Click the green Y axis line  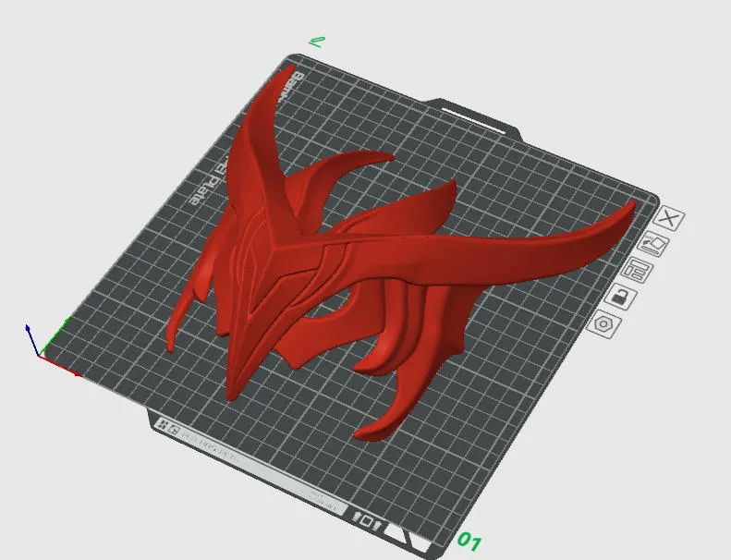(55, 336)
